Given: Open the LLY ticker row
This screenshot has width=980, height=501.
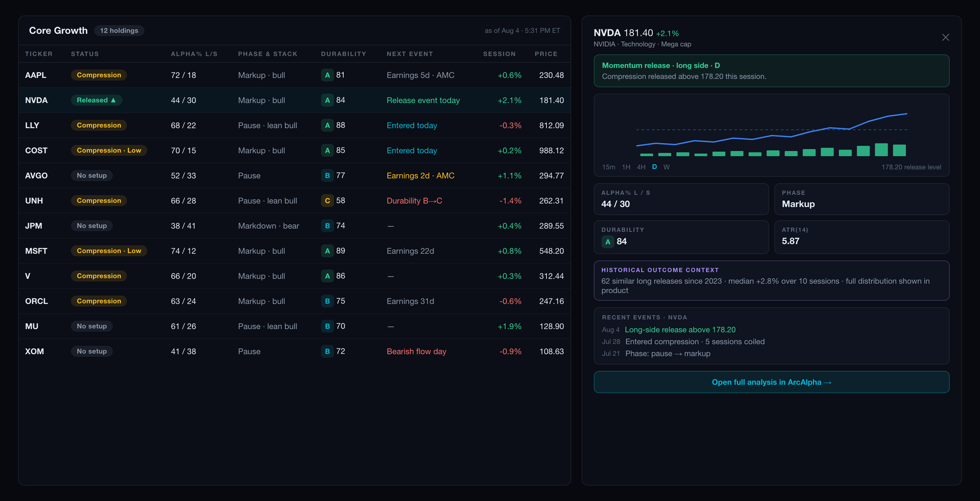Looking at the screenshot, I should tap(295, 125).
